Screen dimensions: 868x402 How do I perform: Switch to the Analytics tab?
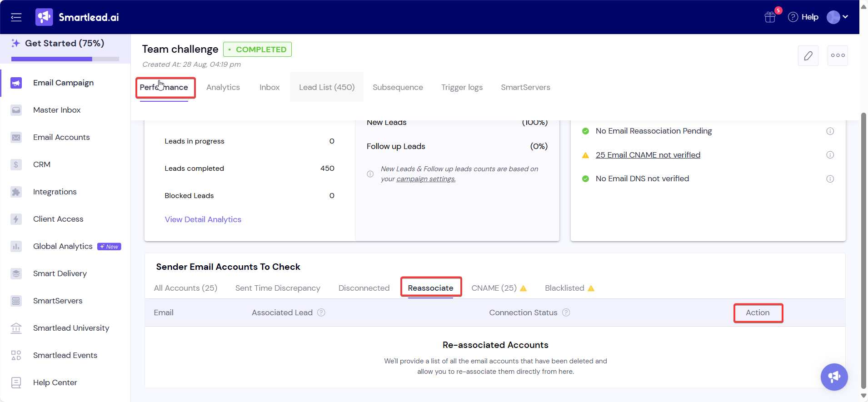click(223, 87)
